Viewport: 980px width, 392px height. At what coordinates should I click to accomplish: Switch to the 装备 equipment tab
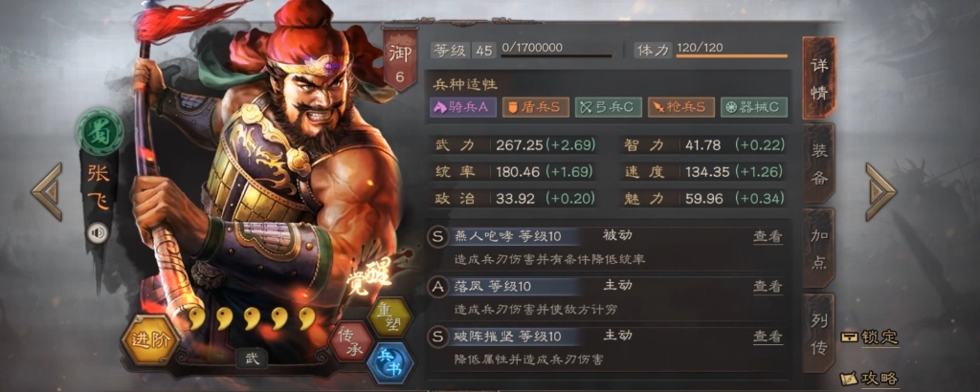click(x=819, y=163)
